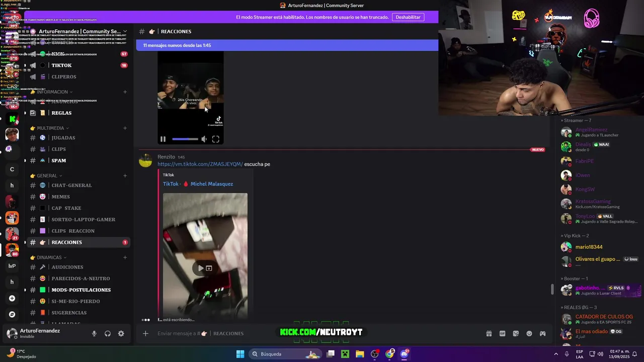
Task: Open the MODS-POSTULACIONES channel
Action: pyautogui.click(x=78, y=290)
